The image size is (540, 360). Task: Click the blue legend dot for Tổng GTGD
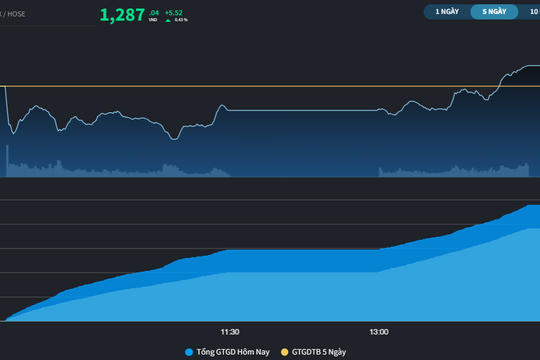189,352
